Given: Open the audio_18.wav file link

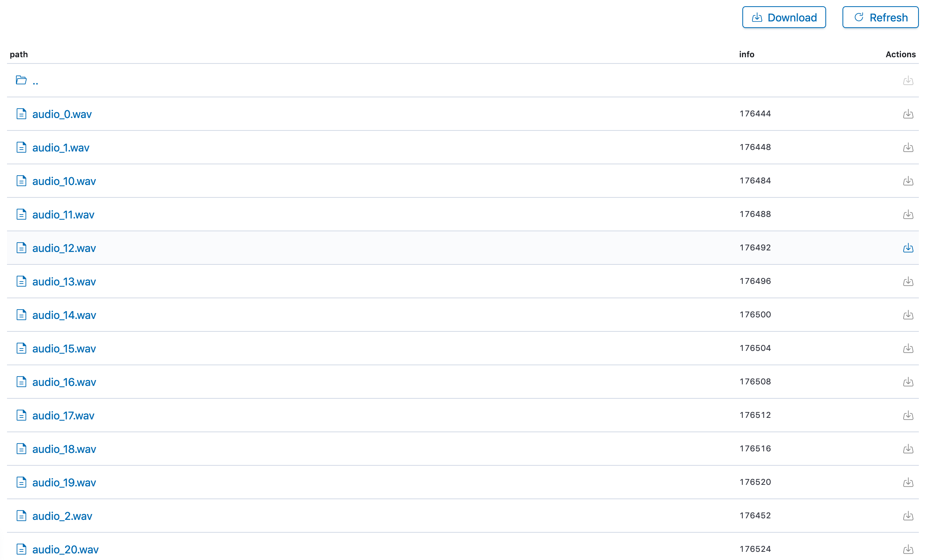Looking at the screenshot, I should (64, 449).
